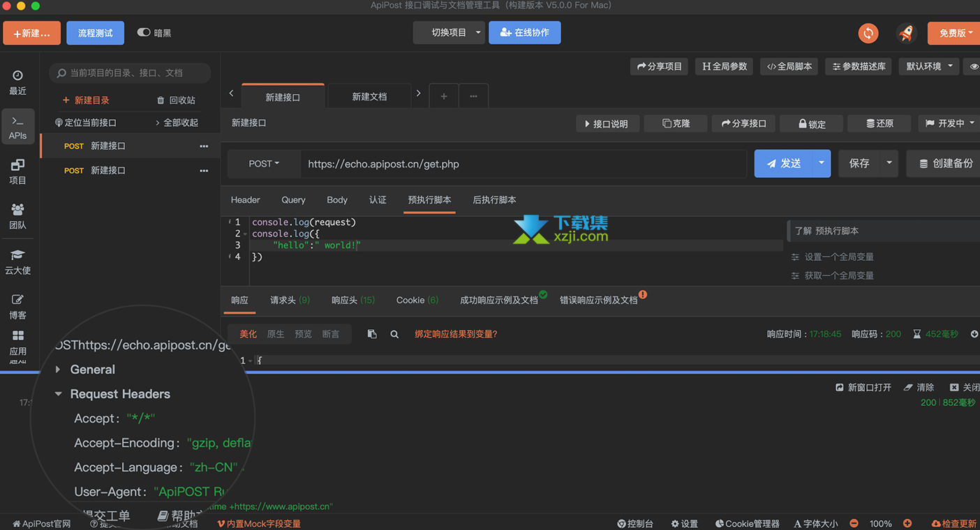Switch to the Query tab
The width and height of the screenshot is (980, 530).
[x=293, y=200]
